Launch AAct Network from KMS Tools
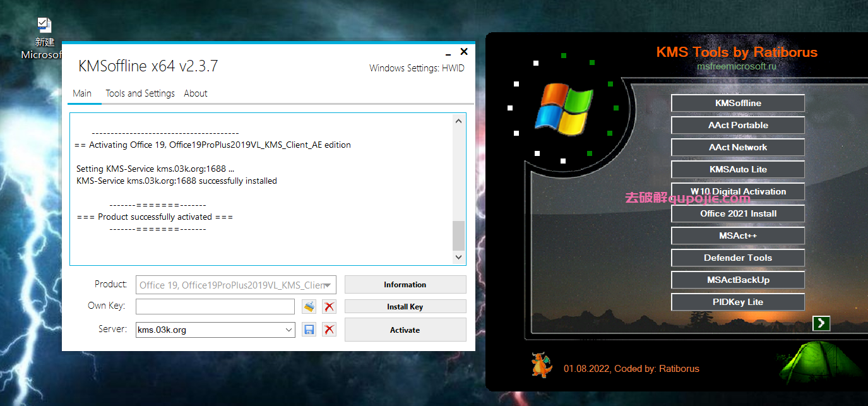868x406 pixels. pyautogui.click(x=738, y=147)
